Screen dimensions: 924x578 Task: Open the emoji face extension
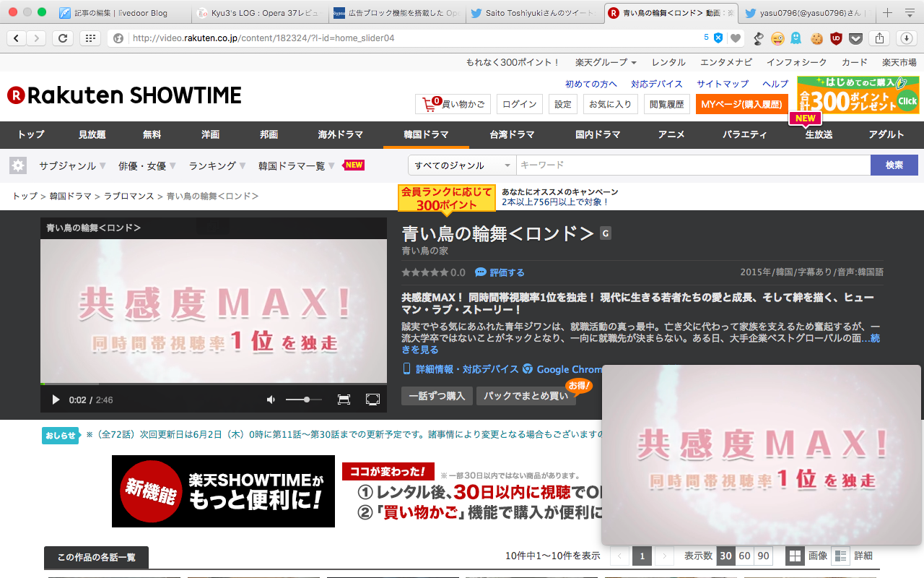coord(777,38)
